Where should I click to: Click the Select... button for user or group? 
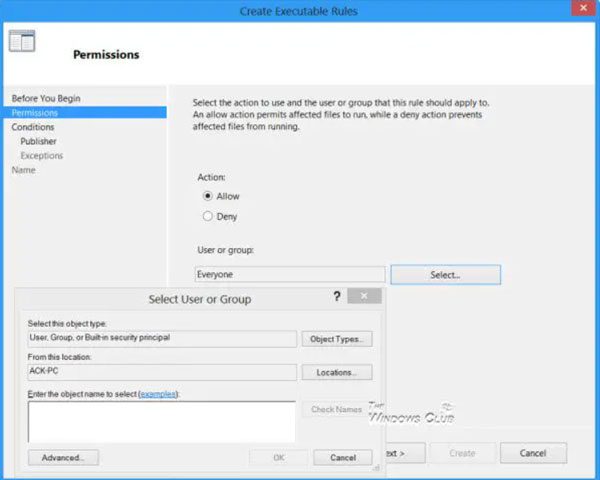tap(445, 275)
